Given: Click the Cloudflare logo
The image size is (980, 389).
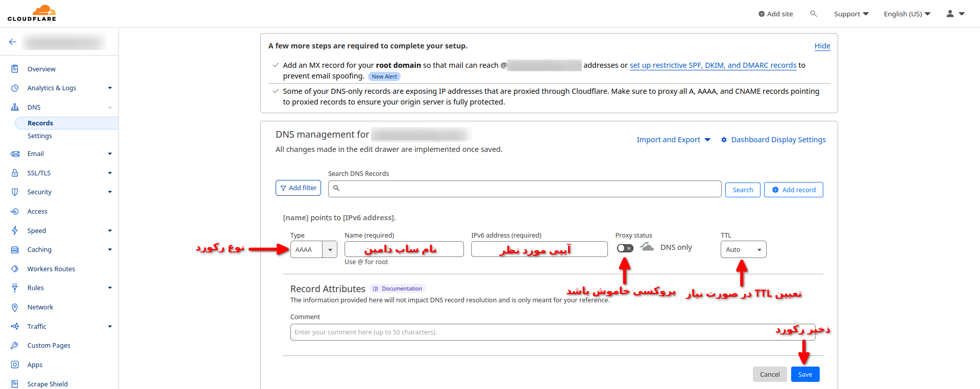Looking at the screenshot, I should click(x=32, y=13).
